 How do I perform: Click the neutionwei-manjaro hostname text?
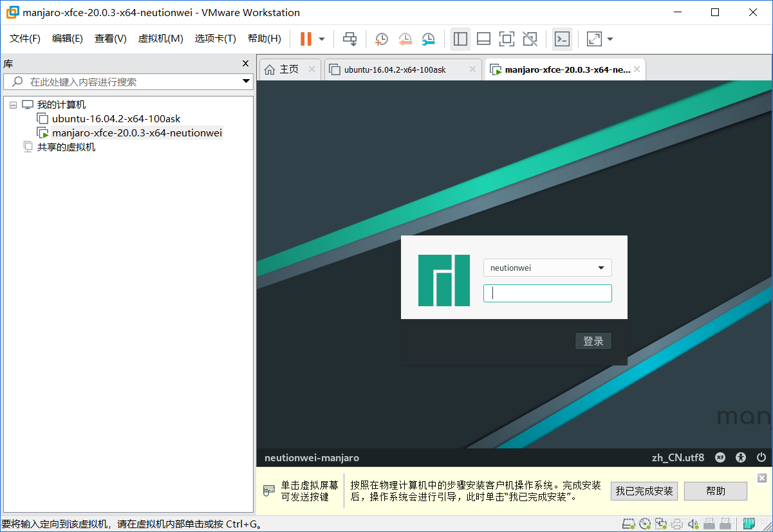(x=312, y=458)
